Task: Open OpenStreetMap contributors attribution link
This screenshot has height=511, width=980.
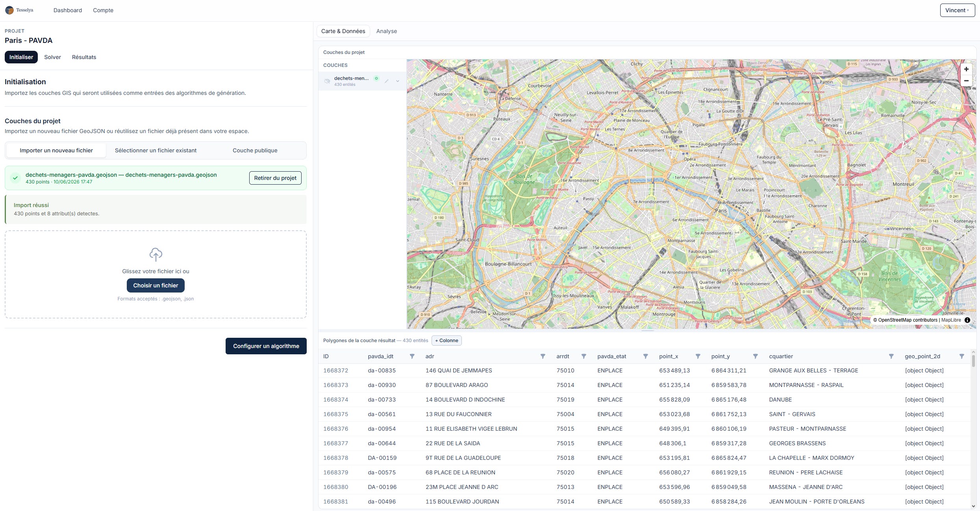Action: pyautogui.click(x=905, y=320)
